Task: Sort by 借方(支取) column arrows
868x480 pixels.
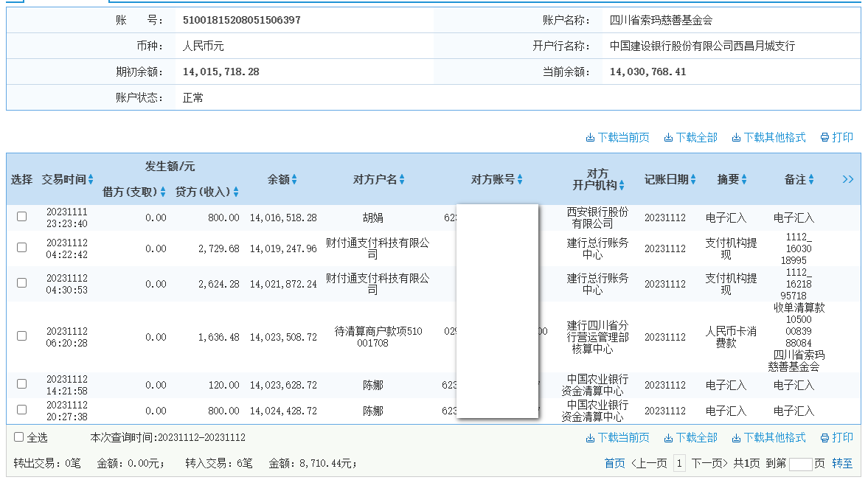Action: pos(163,192)
